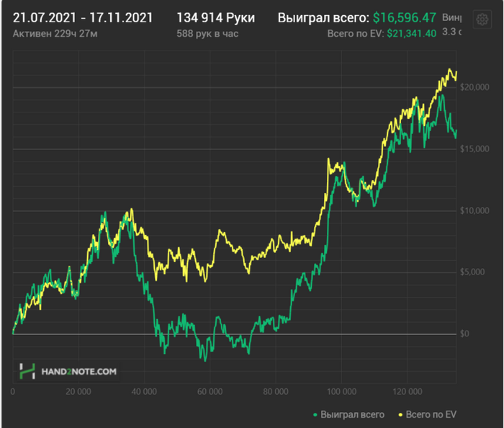This screenshot has height=428, width=504.
Task: Click the 60 000 x-axis label
Action: tap(210, 392)
